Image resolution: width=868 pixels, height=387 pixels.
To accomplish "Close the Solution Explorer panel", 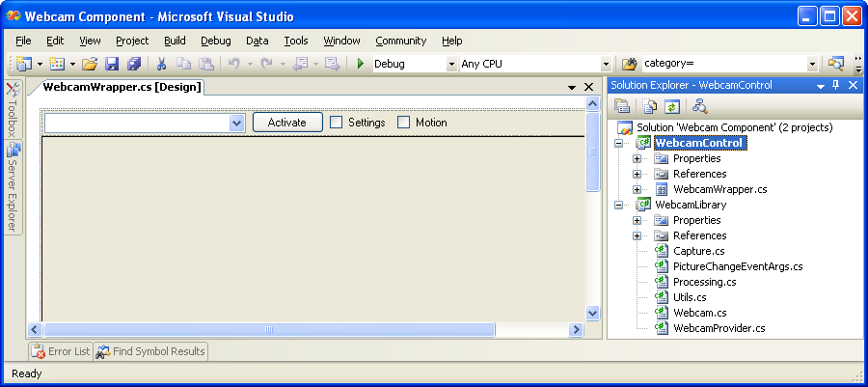I will pos(853,85).
